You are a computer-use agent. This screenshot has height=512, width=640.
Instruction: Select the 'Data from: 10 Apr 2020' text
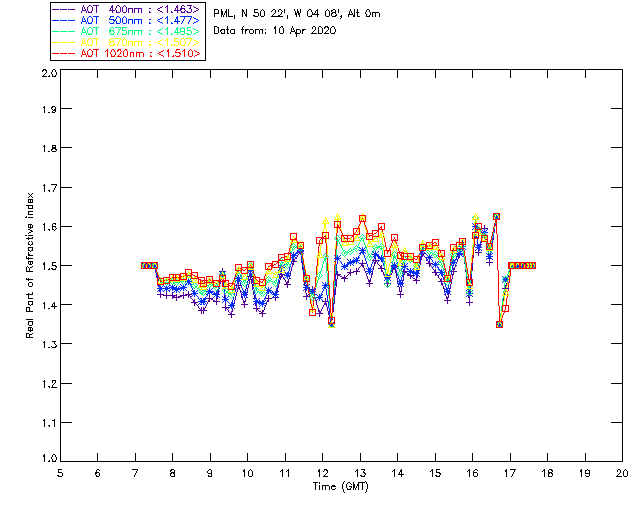275,31
